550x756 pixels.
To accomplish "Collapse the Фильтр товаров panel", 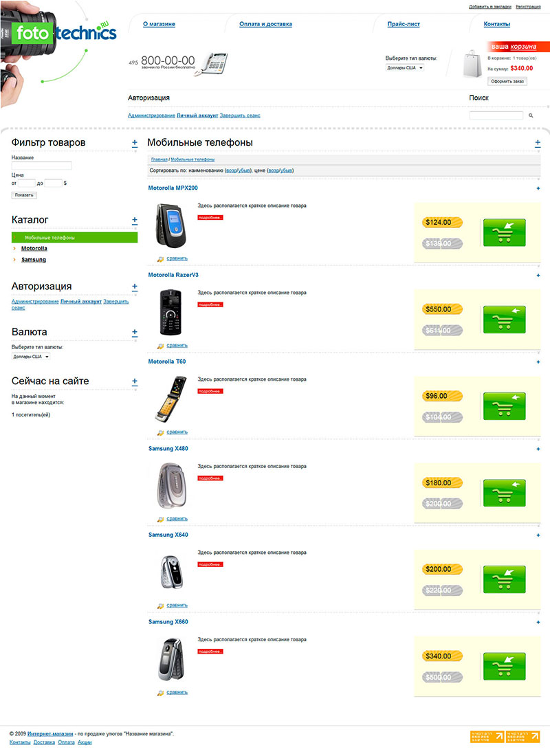I will point(135,143).
